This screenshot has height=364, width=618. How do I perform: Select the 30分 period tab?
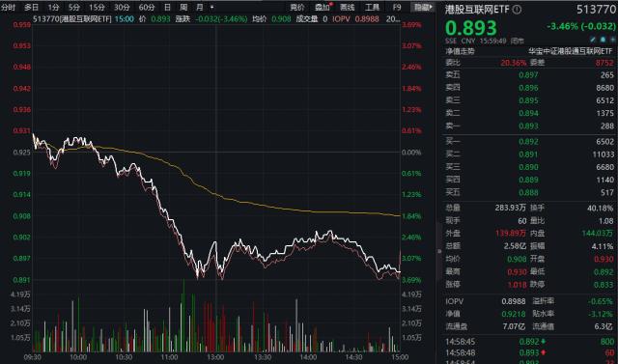[x=122, y=7]
